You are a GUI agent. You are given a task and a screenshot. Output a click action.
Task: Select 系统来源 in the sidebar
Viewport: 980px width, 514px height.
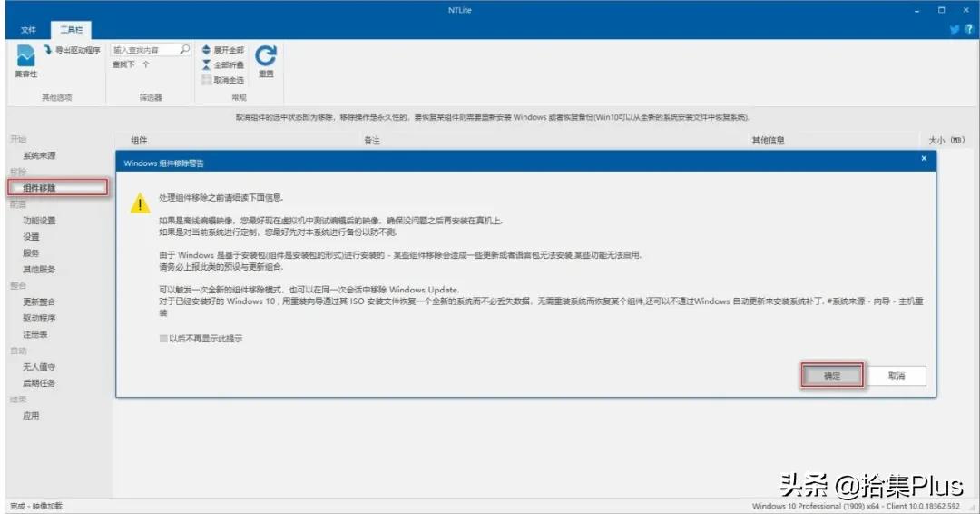39,155
